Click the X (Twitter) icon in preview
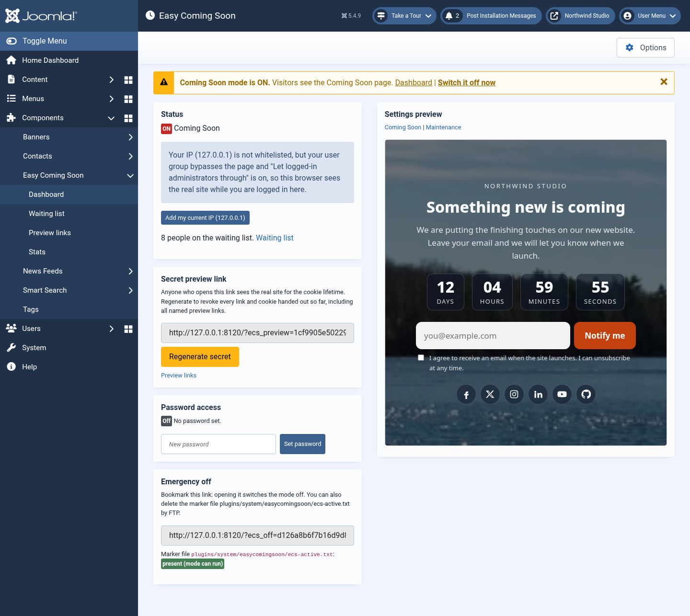690x616 pixels. point(490,394)
